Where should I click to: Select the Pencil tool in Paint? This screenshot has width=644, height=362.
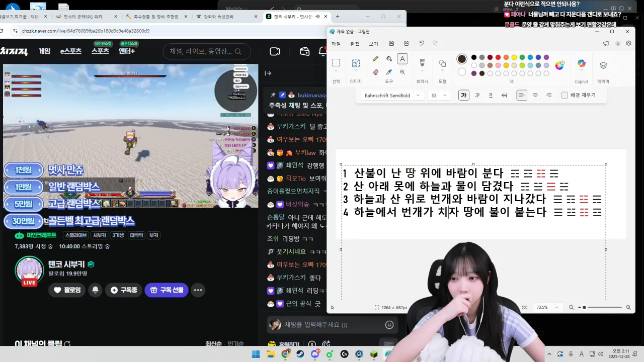(375, 59)
